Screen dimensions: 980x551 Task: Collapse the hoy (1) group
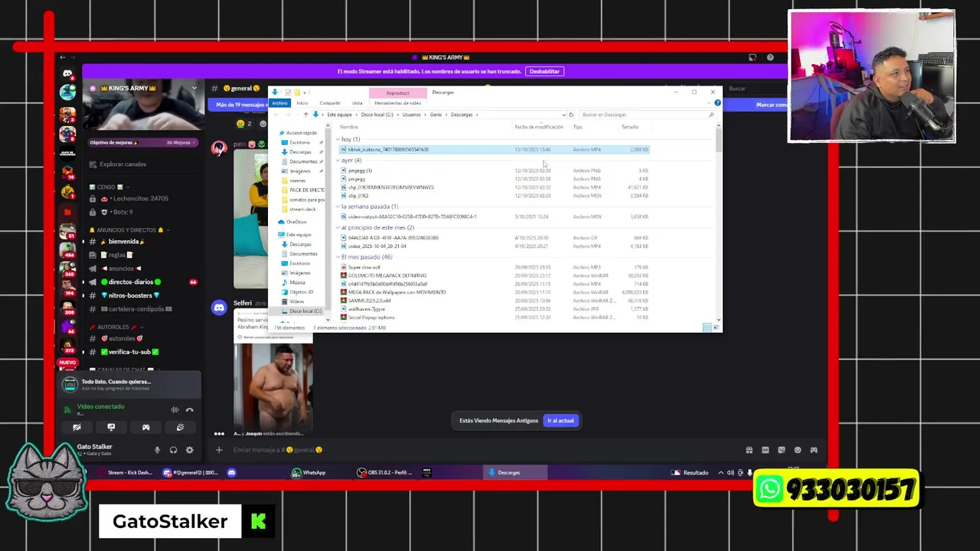click(338, 139)
